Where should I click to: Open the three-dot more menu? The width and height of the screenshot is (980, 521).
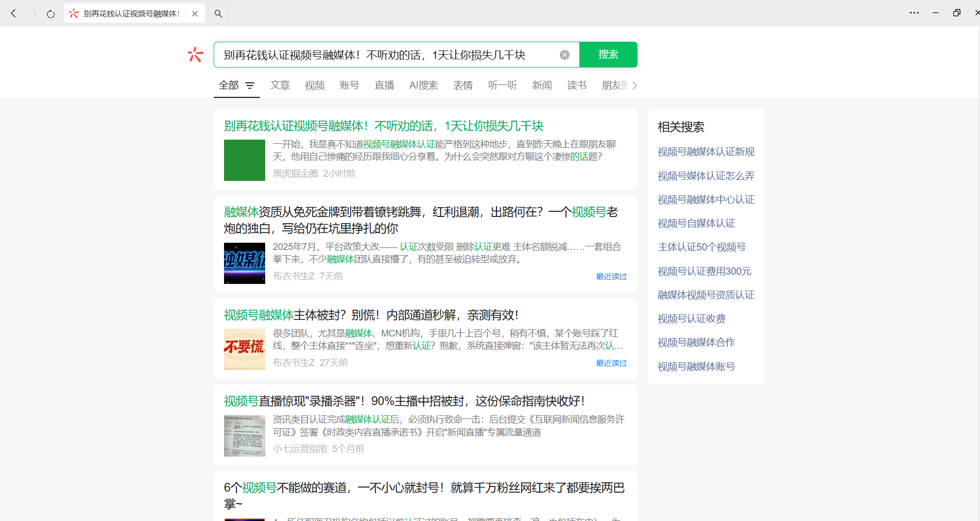pos(914,13)
